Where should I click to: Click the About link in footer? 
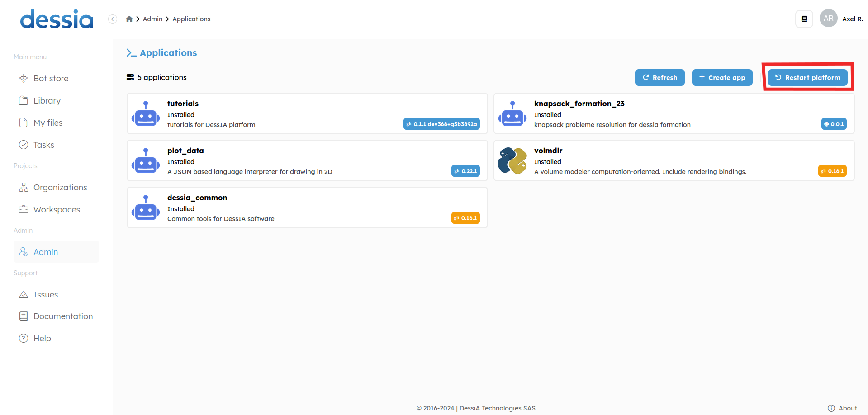coord(848,408)
